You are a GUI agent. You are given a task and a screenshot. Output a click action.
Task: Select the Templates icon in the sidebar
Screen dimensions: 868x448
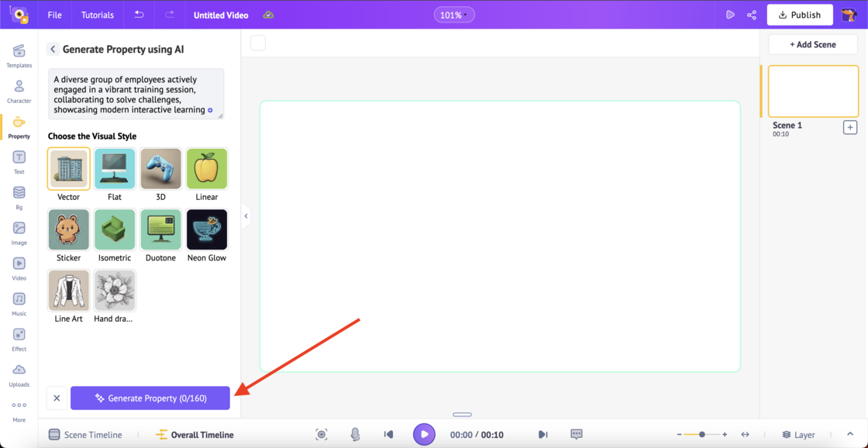(x=19, y=54)
